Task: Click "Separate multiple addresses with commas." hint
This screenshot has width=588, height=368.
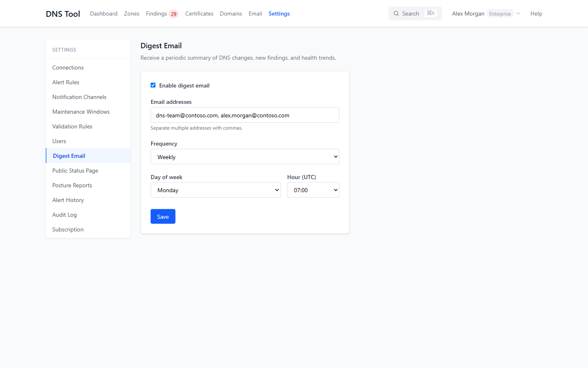Action: 196,128
